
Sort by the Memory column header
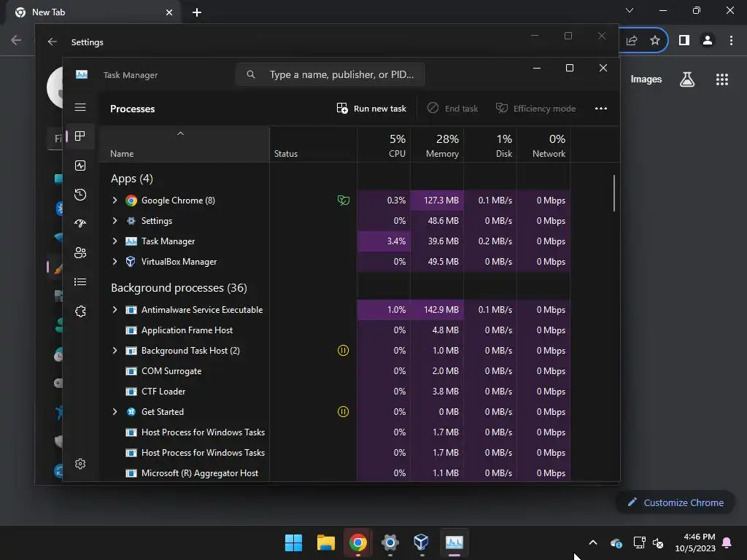coord(437,145)
